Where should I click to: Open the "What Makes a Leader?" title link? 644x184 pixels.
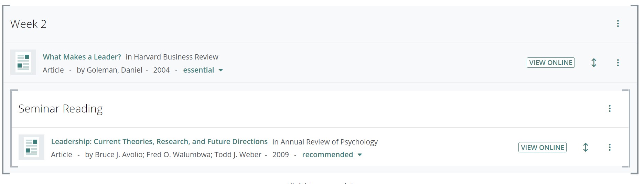82,57
